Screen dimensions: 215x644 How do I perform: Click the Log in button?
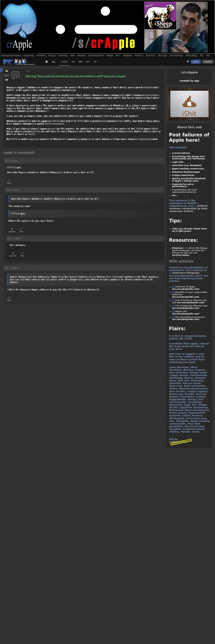point(196,62)
